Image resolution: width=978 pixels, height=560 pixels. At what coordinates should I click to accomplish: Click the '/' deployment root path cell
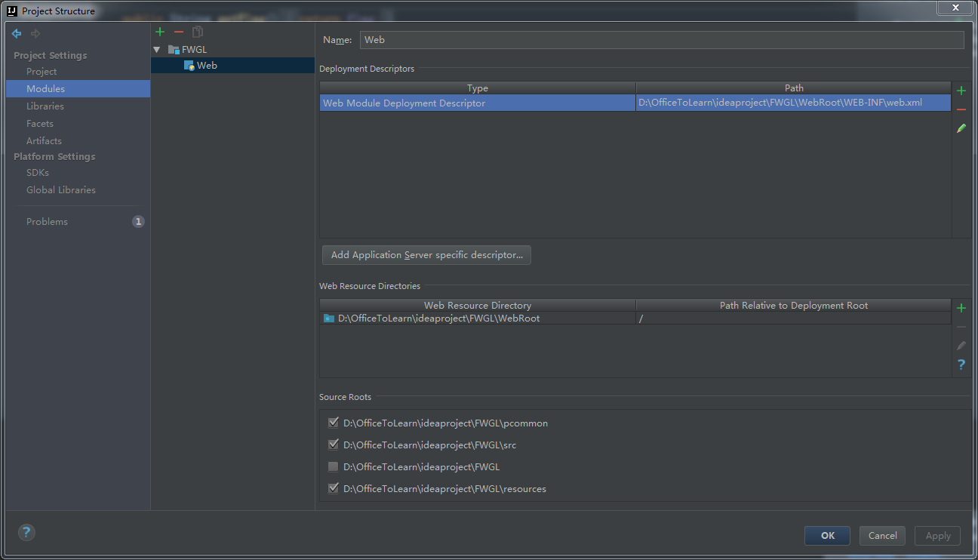[x=793, y=318]
